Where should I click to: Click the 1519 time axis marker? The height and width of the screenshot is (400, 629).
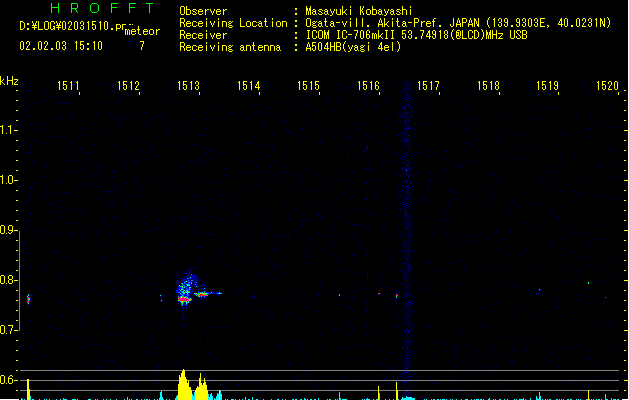pyautogui.click(x=548, y=86)
